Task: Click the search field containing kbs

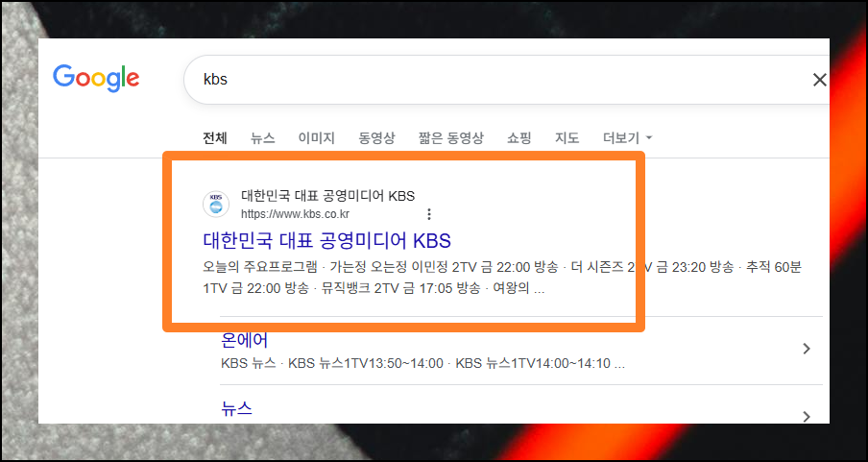Action: (x=507, y=80)
